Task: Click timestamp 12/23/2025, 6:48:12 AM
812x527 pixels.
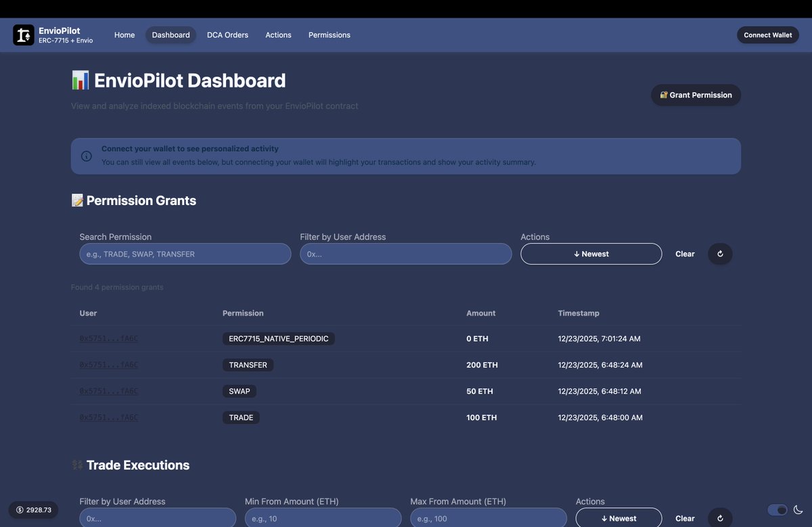Action: (600, 392)
